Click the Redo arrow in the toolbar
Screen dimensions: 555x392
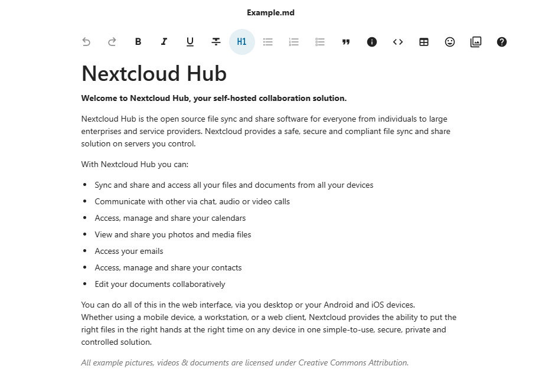pos(112,42)
